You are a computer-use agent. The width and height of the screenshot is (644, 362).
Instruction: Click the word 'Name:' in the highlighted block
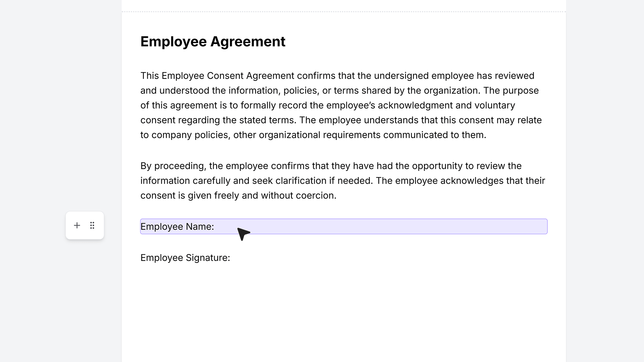[x=200, y=227]
